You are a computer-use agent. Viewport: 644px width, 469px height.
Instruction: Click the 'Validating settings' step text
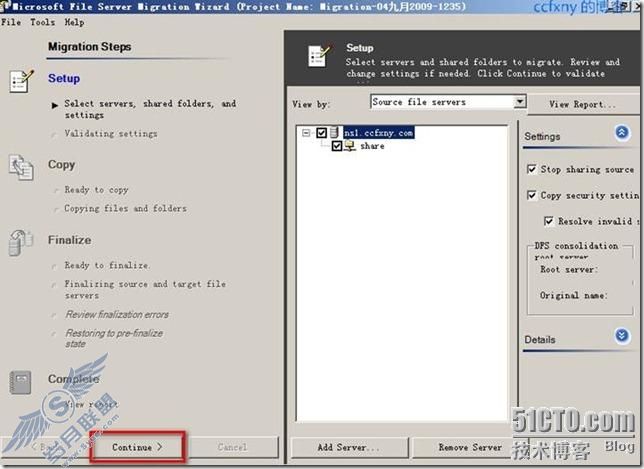(x=111, y=133)
